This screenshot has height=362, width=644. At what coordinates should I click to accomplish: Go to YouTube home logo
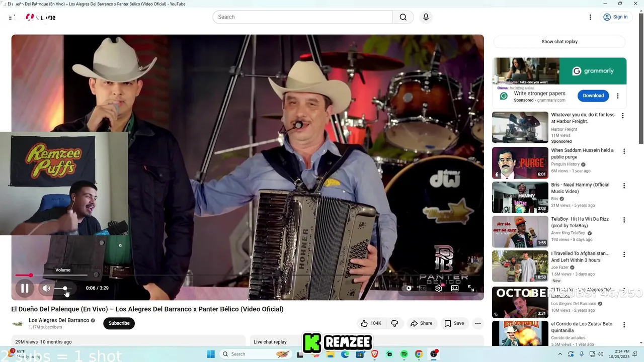pos(41,17)
